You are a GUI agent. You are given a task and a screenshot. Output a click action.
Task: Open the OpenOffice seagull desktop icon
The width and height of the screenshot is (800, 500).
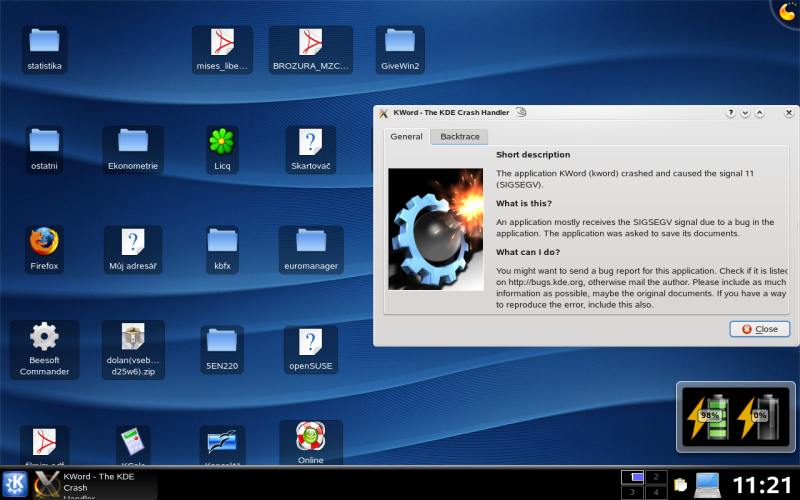[x=222, y=445]
